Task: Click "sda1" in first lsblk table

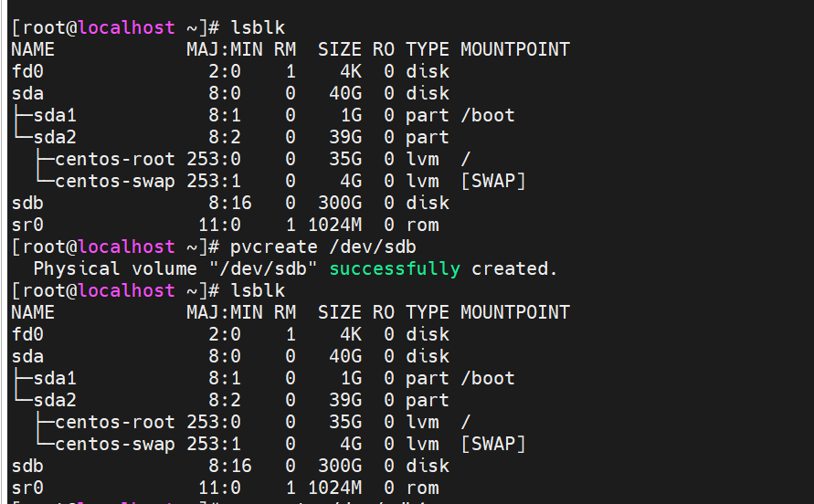Action: click(55, 115)
